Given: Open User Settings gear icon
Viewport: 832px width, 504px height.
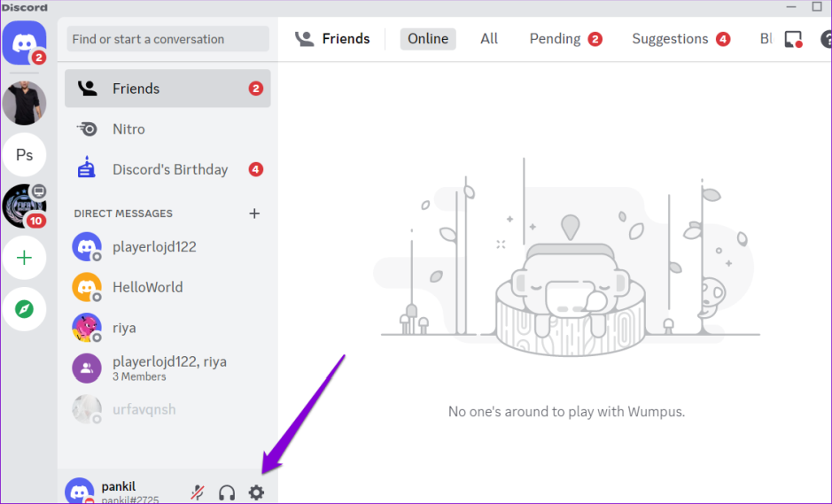Looking at the screenshot, I should point(256,492).
